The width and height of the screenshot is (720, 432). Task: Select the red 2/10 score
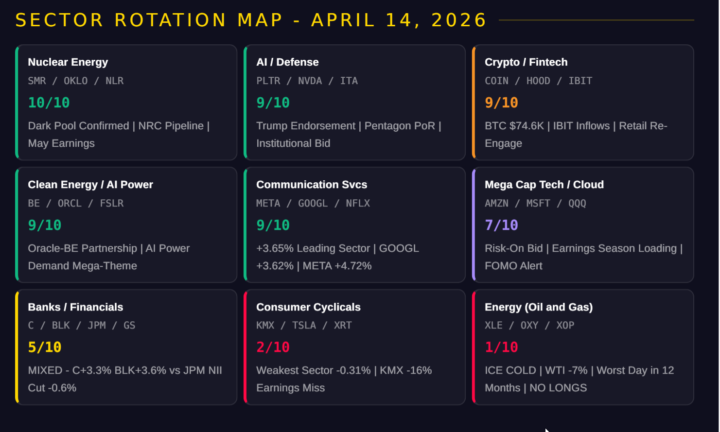[273, 347]
